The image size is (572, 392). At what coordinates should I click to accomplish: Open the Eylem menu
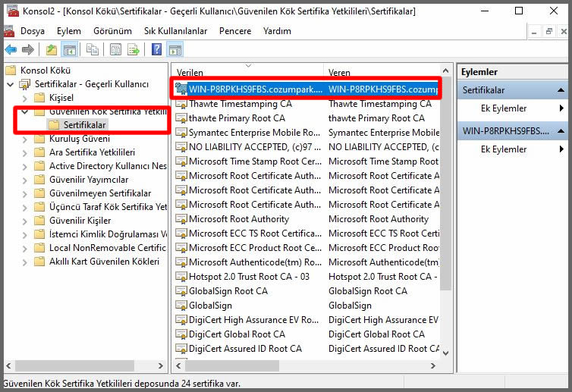pos(69,31)
